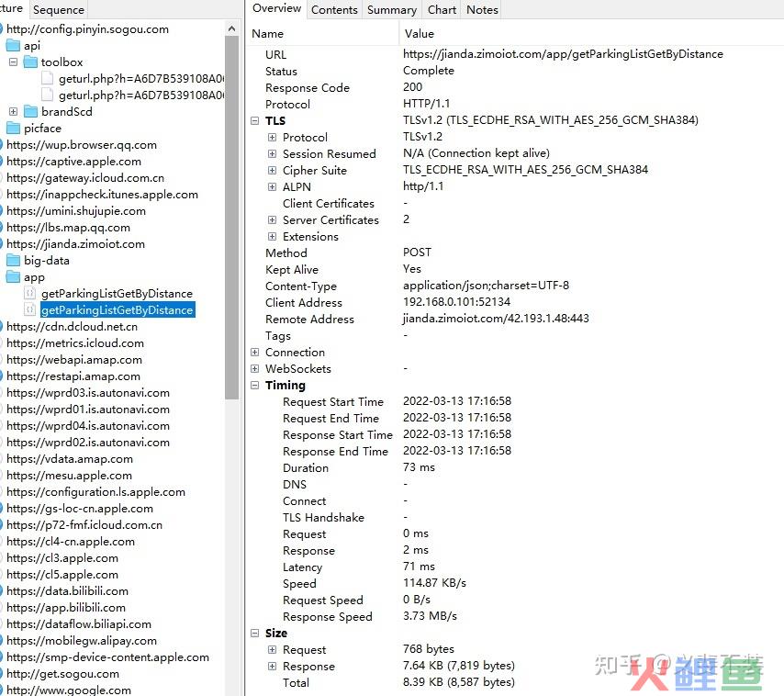784x696 pixels.
Task: Select the https://wup.browser.qq.com host
Action: [82, 145]
